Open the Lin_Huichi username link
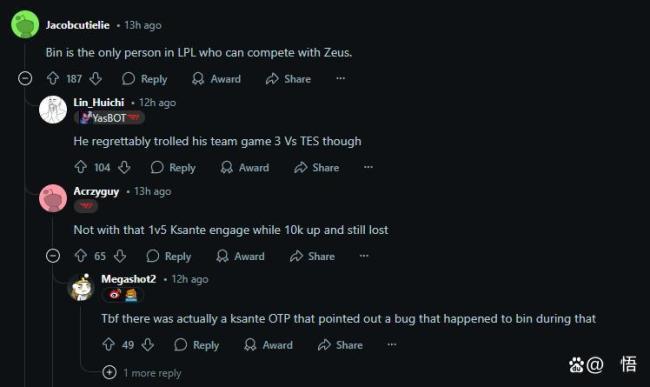This screenshot has width=650, height=387. pyautogui.click(x=99, y=102)
